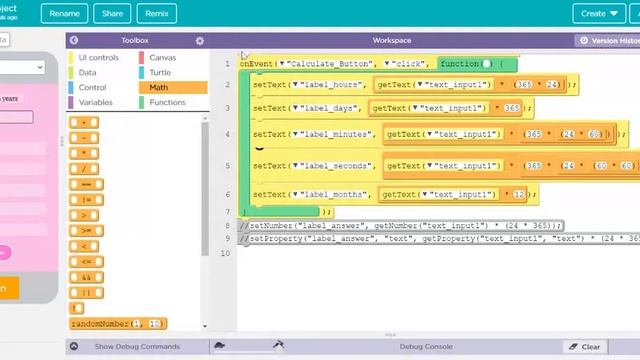
Task: Open "label_seconds" dropdown on line 5
Action: click(x=296, y=166)
